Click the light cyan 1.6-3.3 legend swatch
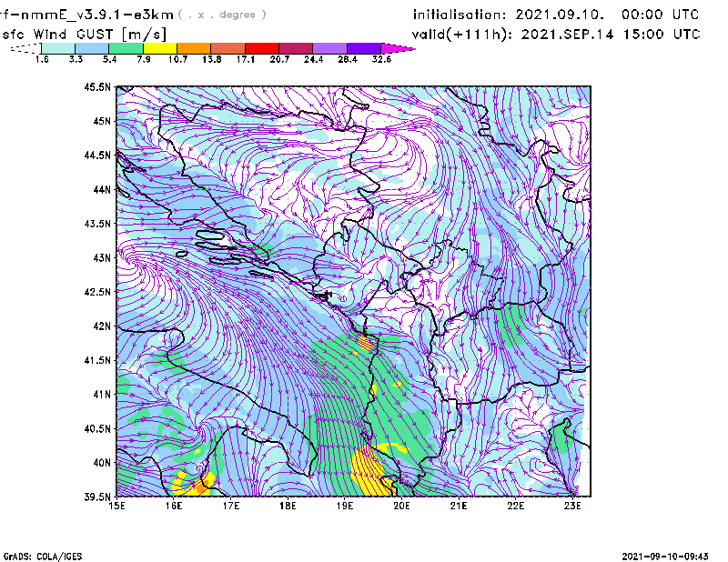This screenshot has width=728, height=562. click(58, 48)
